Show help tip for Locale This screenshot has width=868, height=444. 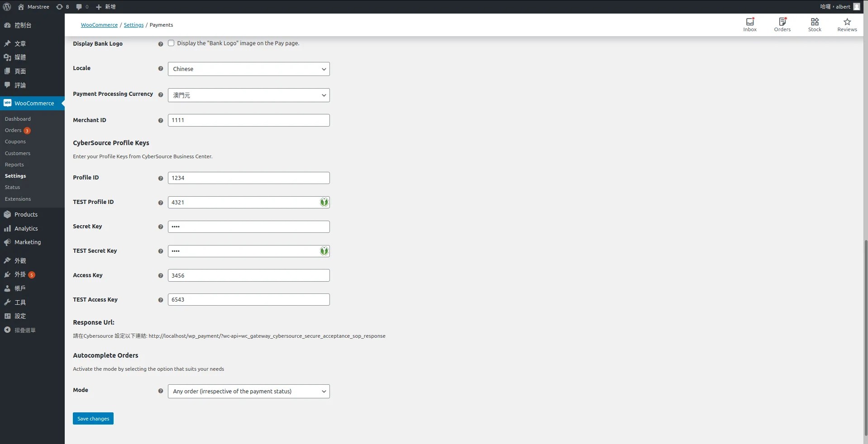161,69
